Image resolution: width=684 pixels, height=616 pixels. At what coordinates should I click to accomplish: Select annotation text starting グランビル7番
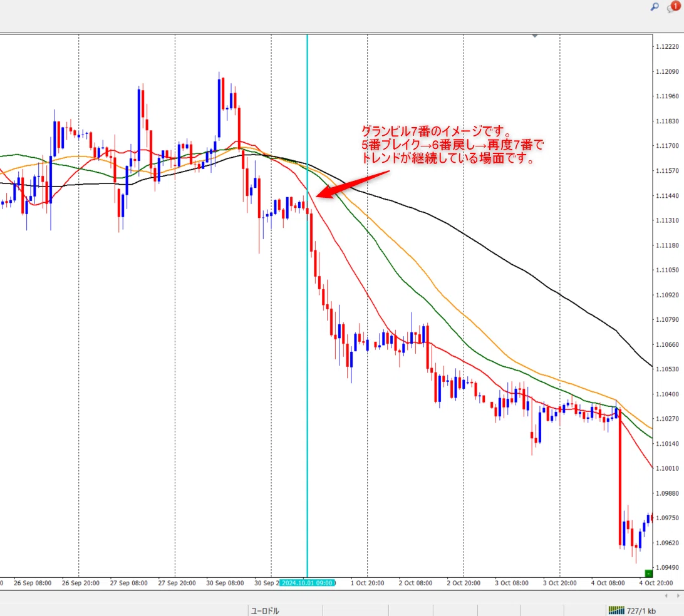[x=452, y=145]
